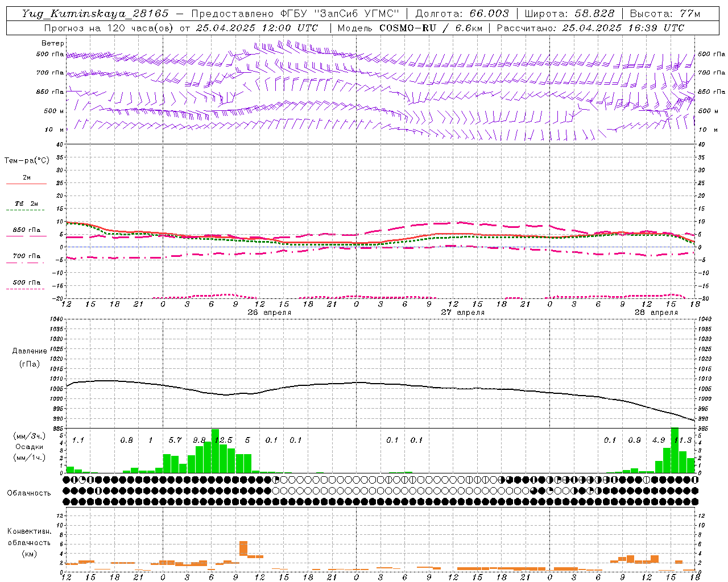This screenshot has width=728, height=582.
Task: Click the Ветер wind panel label
Action: (53, 43)
